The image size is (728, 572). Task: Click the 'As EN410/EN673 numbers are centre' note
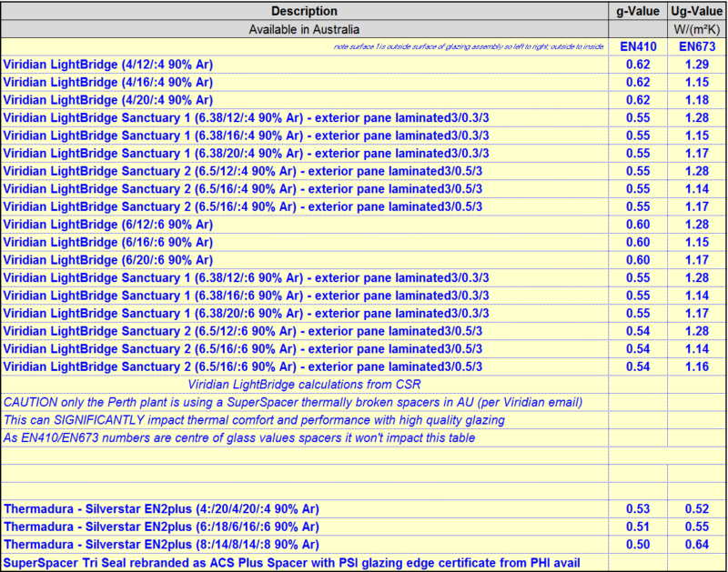click(x=239, y=437)
